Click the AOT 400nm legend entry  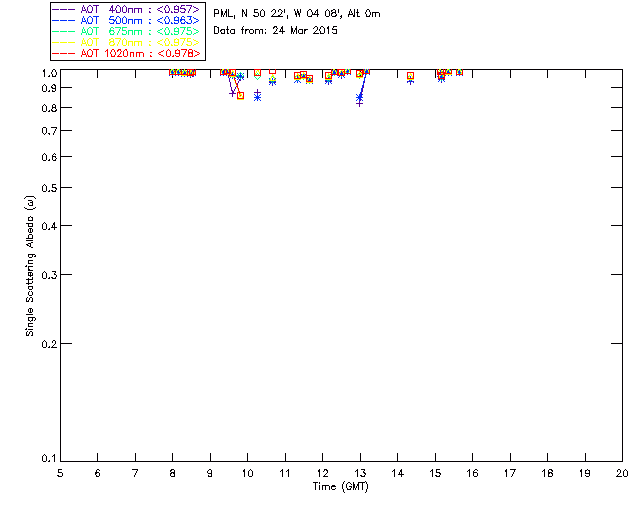126,9
